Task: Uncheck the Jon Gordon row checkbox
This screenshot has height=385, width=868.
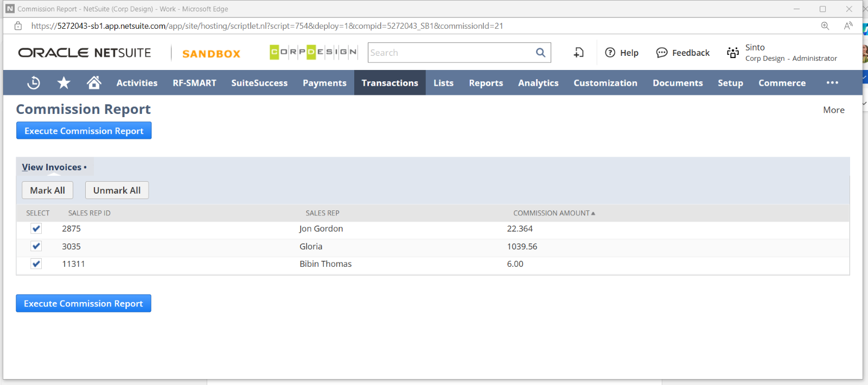Action: (36, 229)
